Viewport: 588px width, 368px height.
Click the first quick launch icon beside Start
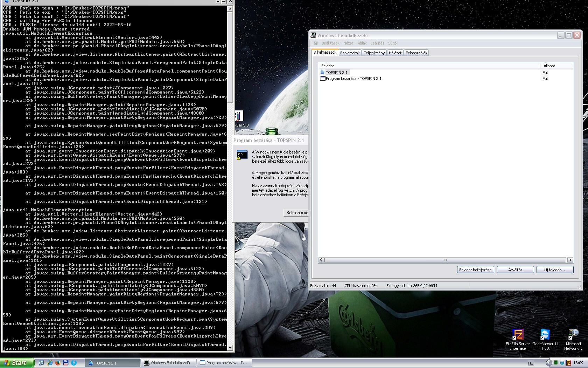pos(41,363)
